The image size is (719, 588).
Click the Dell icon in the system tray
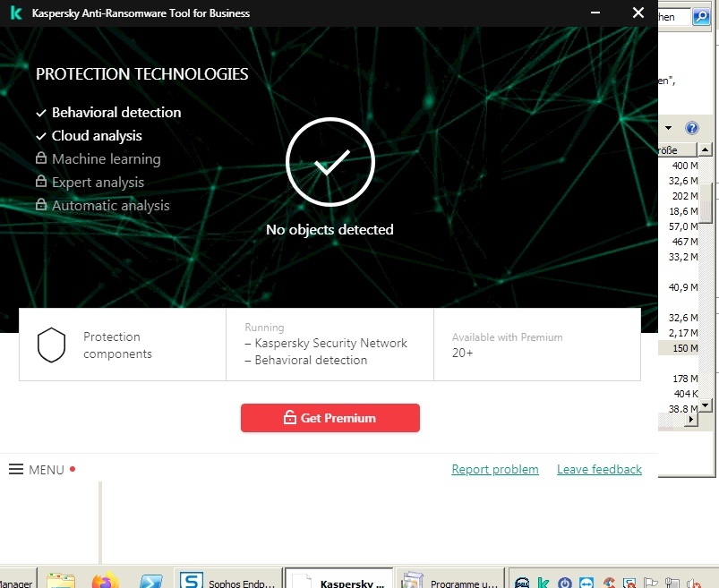(522, 583)
